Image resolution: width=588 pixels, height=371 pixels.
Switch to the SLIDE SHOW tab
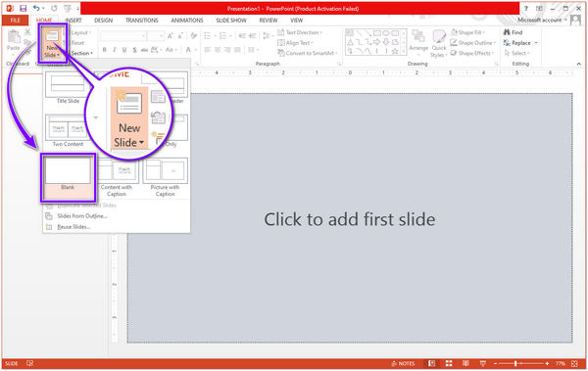[231, 21]
